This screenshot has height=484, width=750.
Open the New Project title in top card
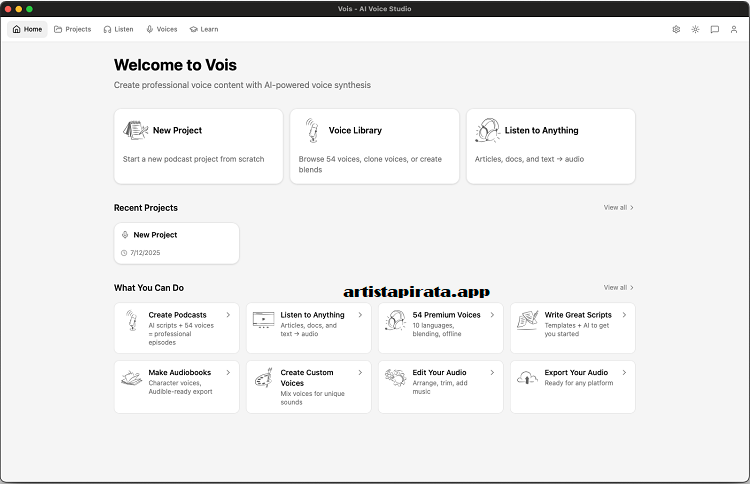tap(177, 130)
